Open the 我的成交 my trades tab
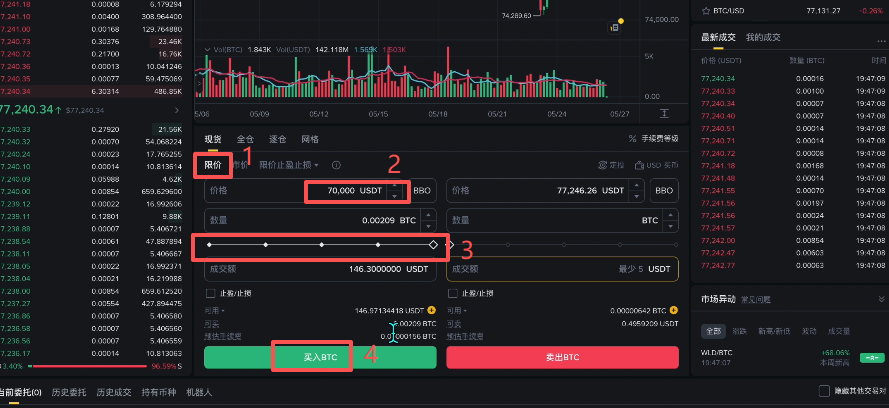The height and width of the screenshot is (408, 889). tap(763, 37)
